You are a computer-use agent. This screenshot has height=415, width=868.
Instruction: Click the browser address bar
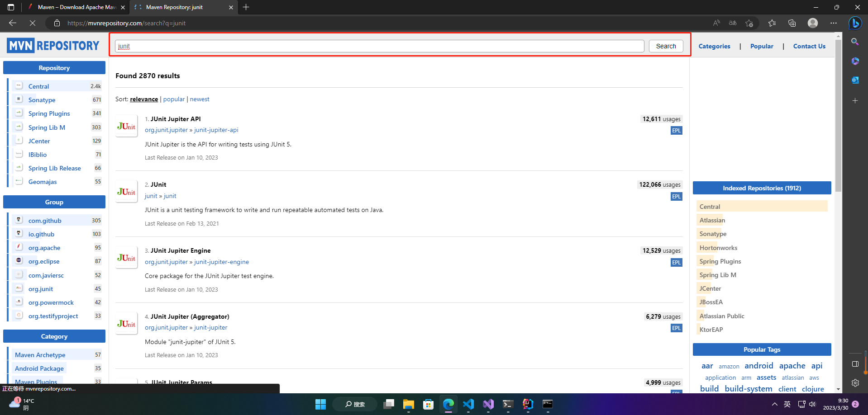(380, 23)
